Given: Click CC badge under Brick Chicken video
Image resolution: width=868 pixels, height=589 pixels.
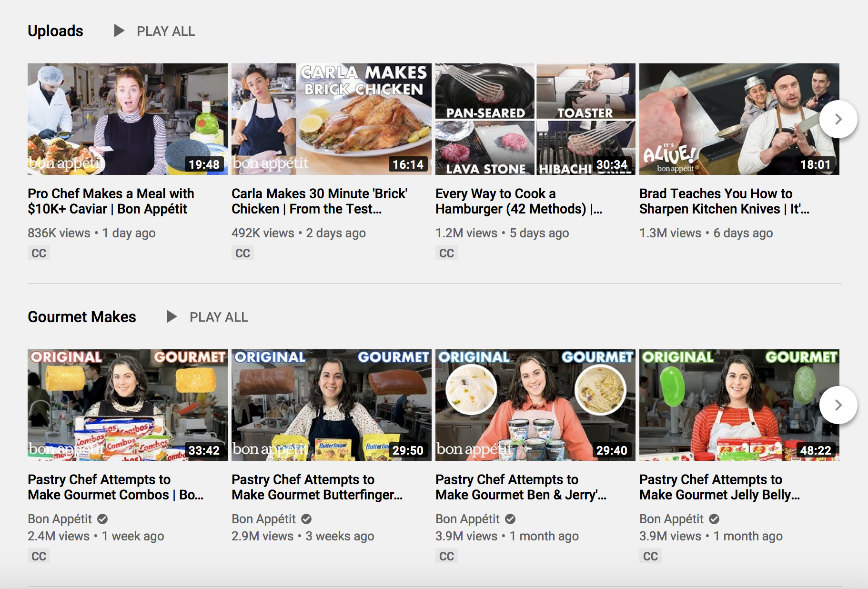Looking at the screenshot, I should tap(242, 253).
